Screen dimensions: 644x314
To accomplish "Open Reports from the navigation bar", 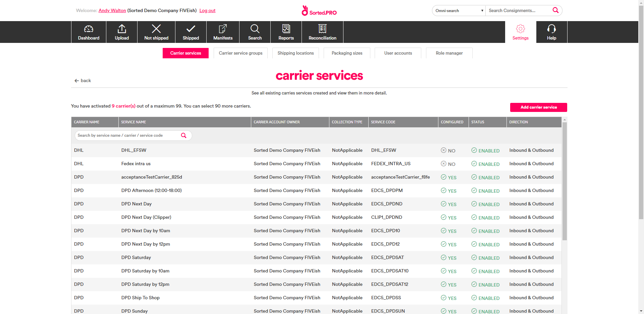I will point(286,32).
